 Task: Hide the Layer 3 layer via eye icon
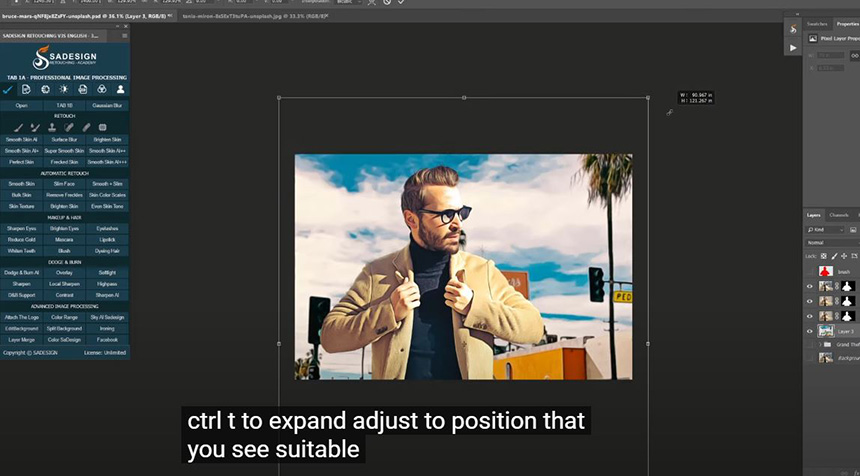pos(810,330)
